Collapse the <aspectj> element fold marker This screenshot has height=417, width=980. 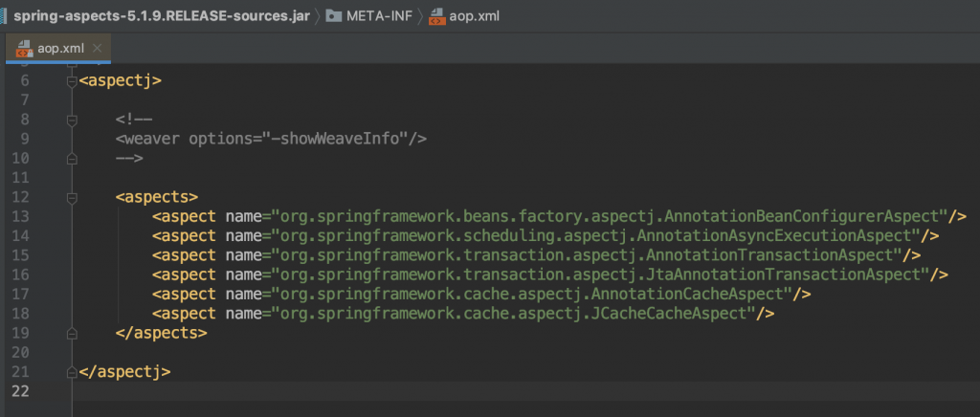71,81
